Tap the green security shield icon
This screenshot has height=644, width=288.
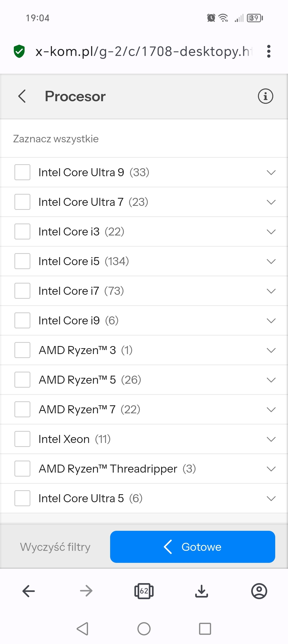click(x=19, y=51)
